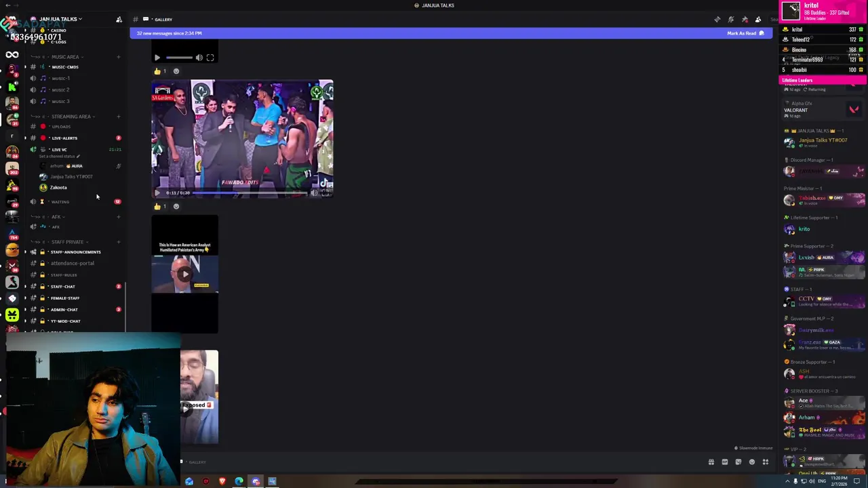Screen dimensions: 868x488
Task: Toggle group video volume icon
Action: pyautogui.click(x=314, y=192)
